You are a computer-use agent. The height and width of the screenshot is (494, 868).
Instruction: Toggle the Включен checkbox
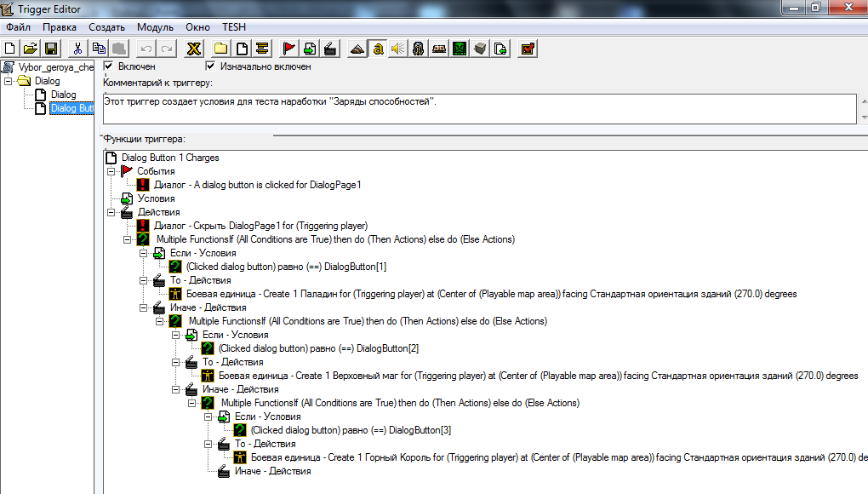tap(109, 66)
